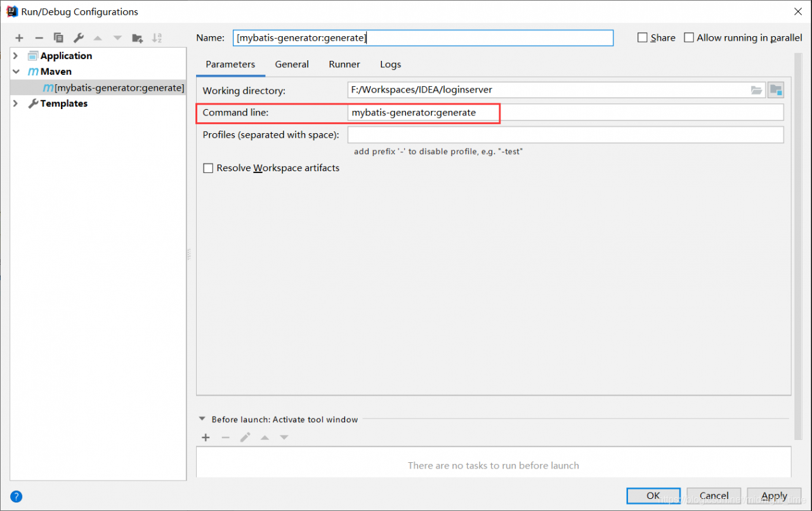Click the OK button

pyautogui.click(x=653, y=496)
